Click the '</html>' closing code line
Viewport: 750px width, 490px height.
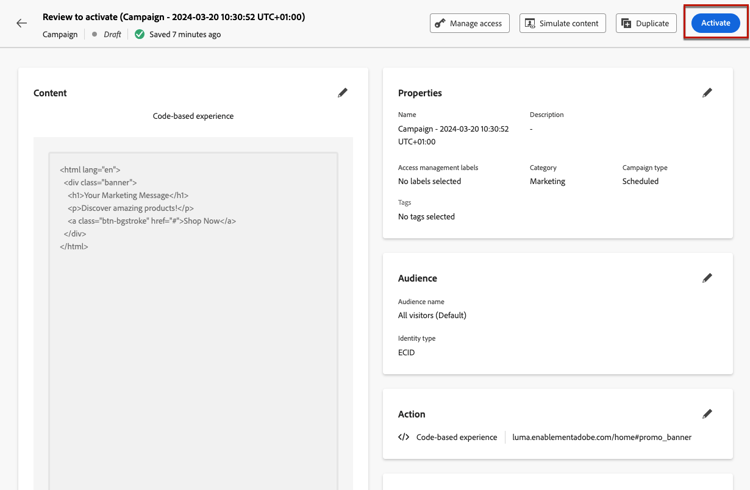74,246
